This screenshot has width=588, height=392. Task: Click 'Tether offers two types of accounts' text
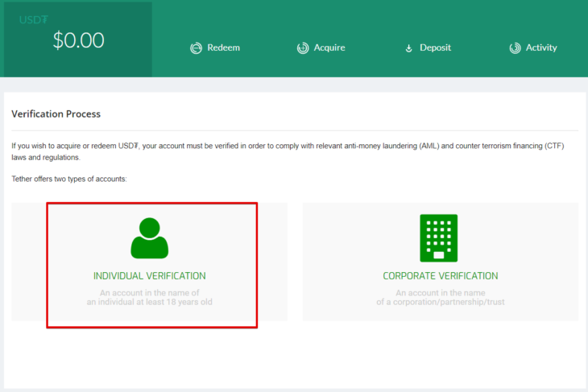69,179
